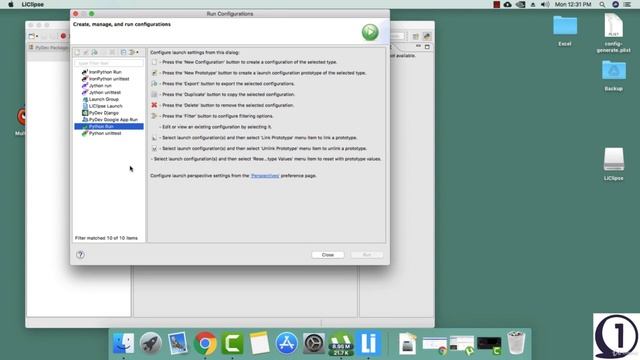
Task: Click the Siri icon in menu bar
Action: (615, 4)
